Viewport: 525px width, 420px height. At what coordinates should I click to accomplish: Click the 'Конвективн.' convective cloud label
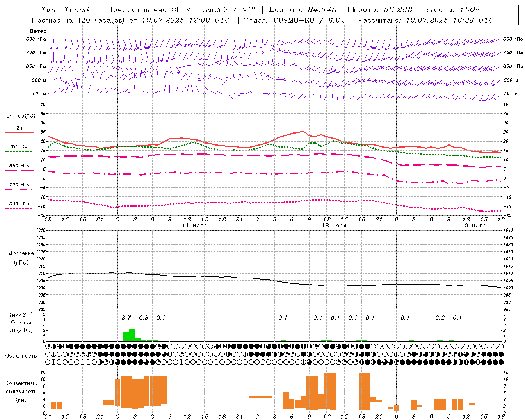click(x=21, y=383)
